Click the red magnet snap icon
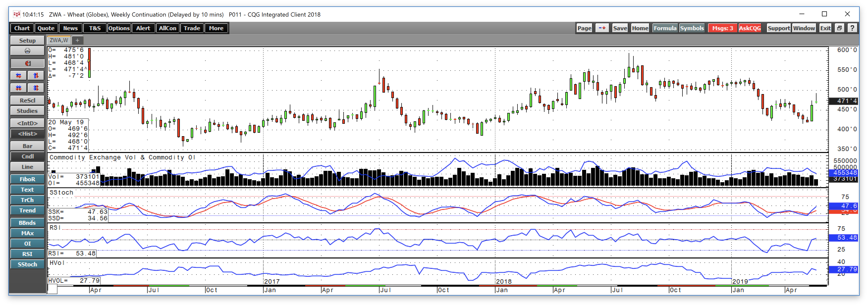The width and height of the screenshot is (868, 306). [x=27, y=63]
